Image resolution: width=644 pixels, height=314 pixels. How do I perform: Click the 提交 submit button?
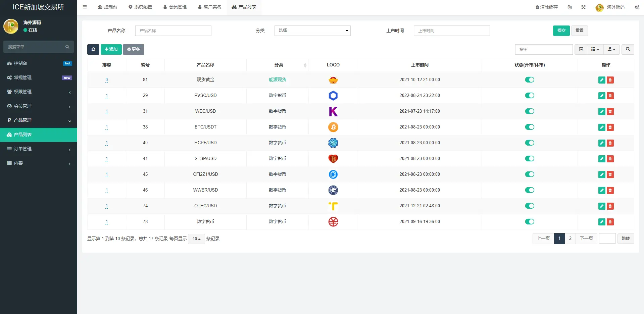pos(561,31)
